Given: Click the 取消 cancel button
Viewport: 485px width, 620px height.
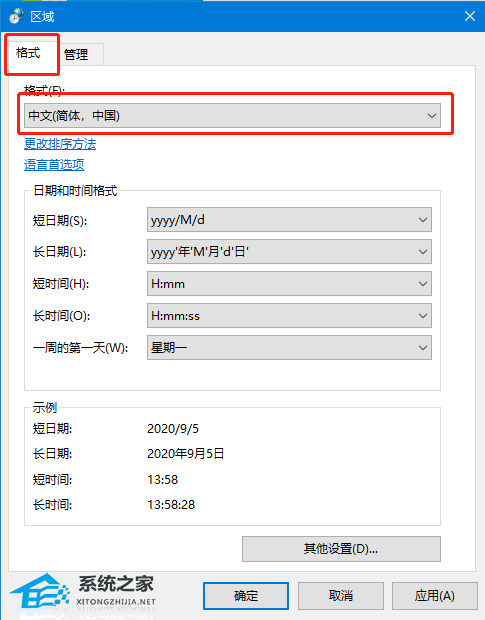Looking at the screenshot, I should click(x=341, y=596).
